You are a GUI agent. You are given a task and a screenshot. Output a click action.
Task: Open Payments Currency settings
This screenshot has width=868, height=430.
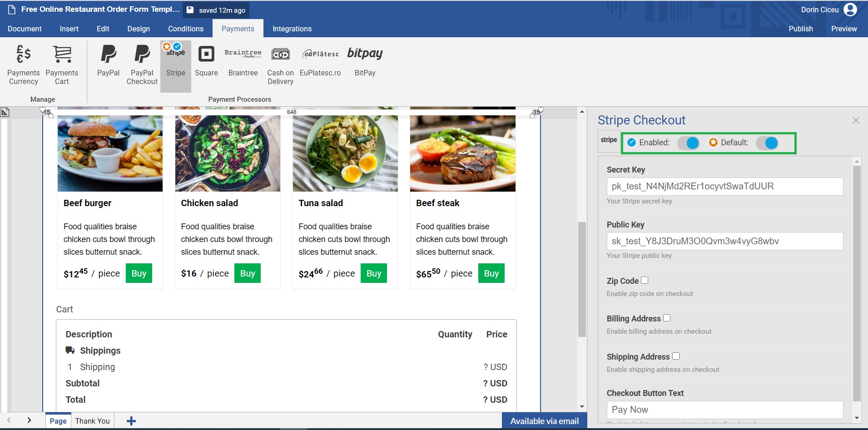point(23,64)
